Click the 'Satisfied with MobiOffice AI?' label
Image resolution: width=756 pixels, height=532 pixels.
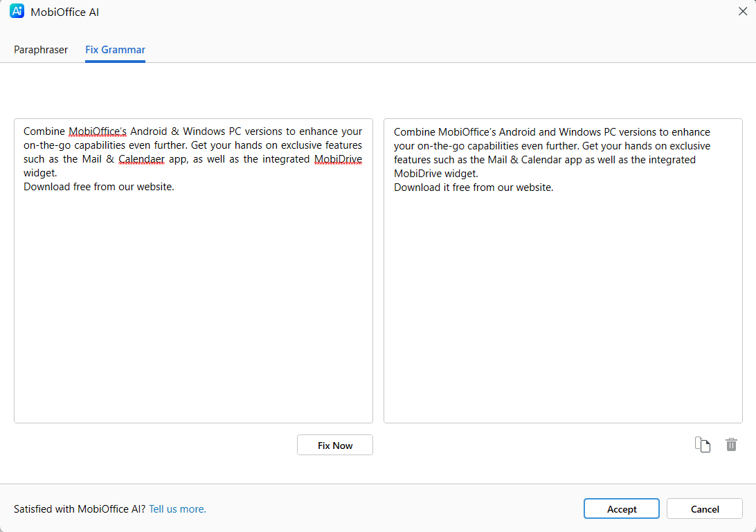coord(80,509)
